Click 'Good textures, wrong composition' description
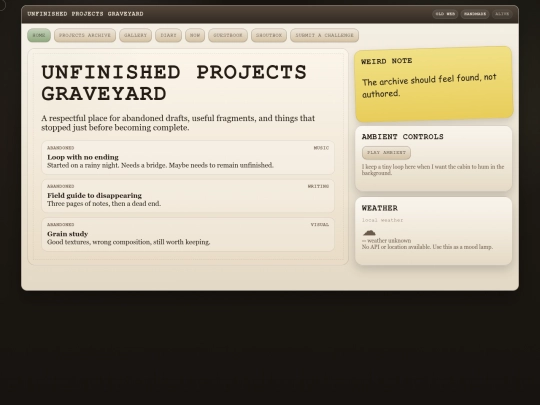 tap(128, 242)
